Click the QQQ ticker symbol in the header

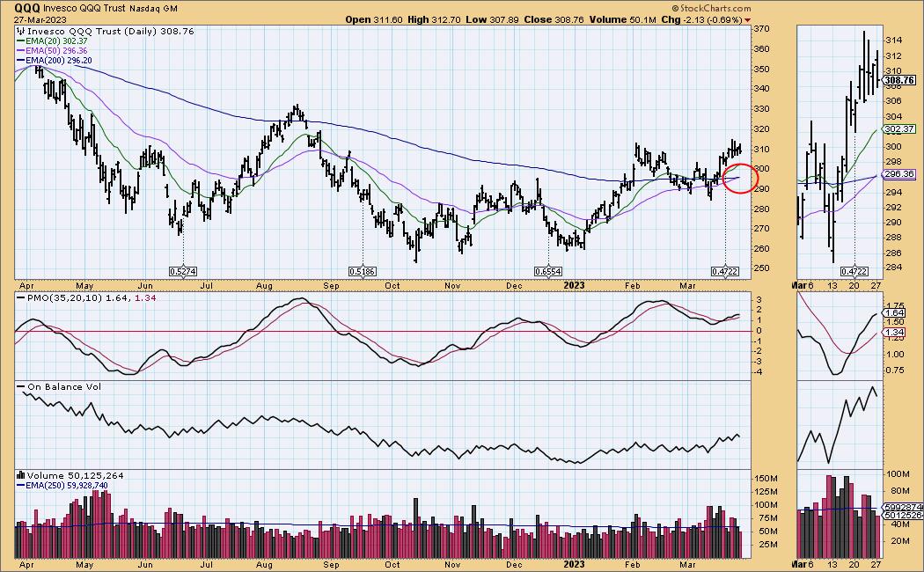[26, 8]
